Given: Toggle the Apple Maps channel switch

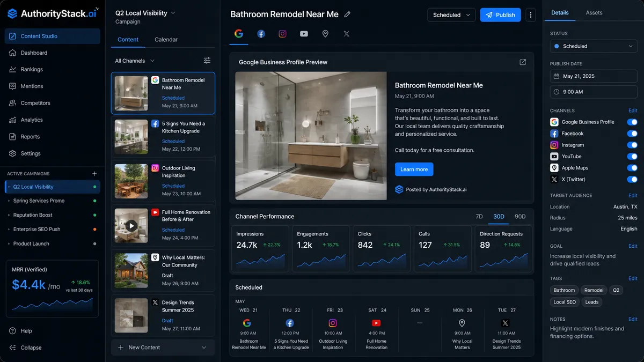Looking at the screenshot, I should click(632, 168).
